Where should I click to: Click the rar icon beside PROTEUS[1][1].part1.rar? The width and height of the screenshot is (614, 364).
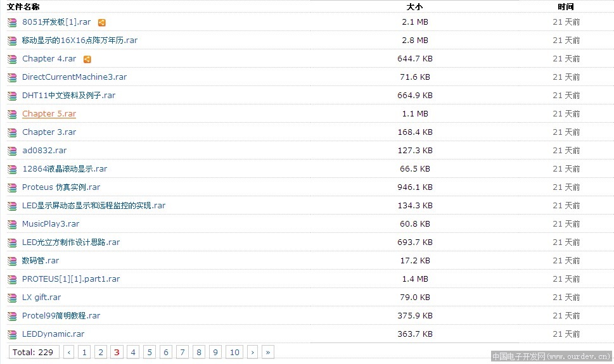coord(12,280)
